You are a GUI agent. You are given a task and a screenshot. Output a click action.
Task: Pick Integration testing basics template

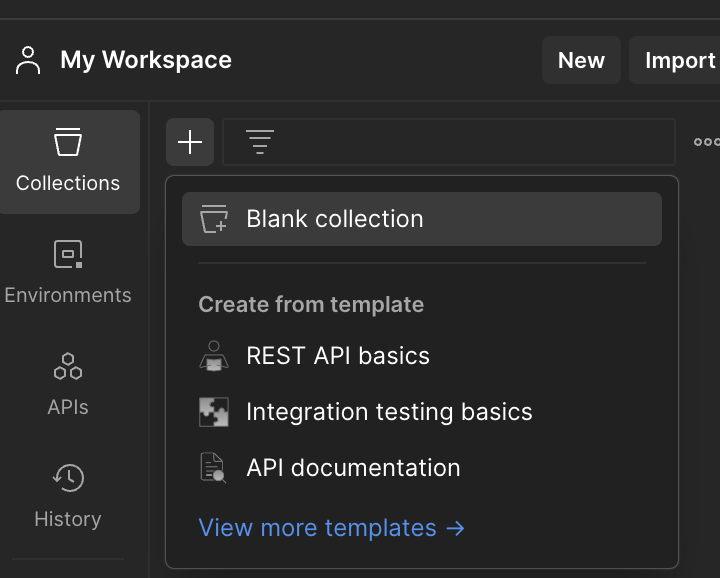point(389,412)
